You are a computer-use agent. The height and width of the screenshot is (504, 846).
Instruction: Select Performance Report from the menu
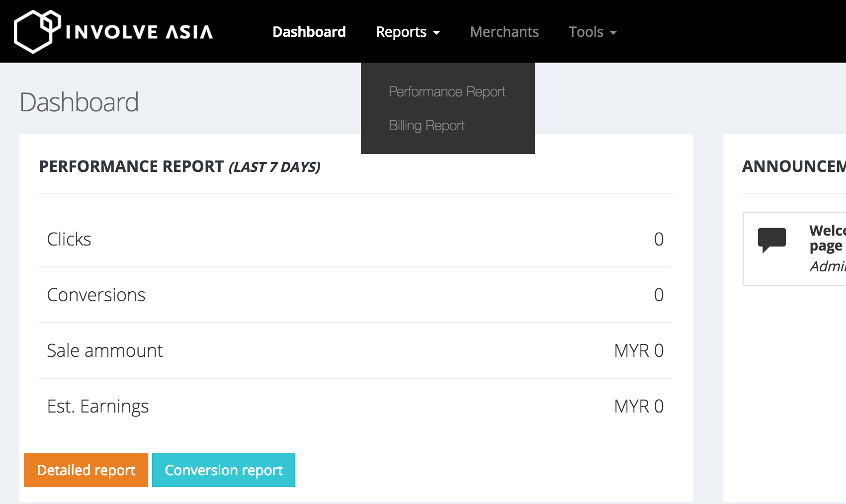coord(447,91)
